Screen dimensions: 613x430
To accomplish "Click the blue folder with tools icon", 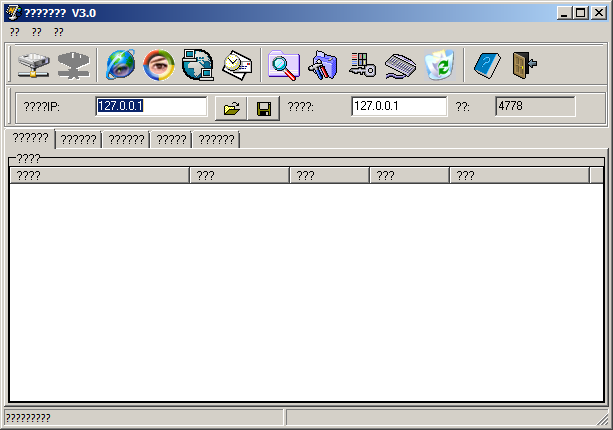I will point(322,65).
